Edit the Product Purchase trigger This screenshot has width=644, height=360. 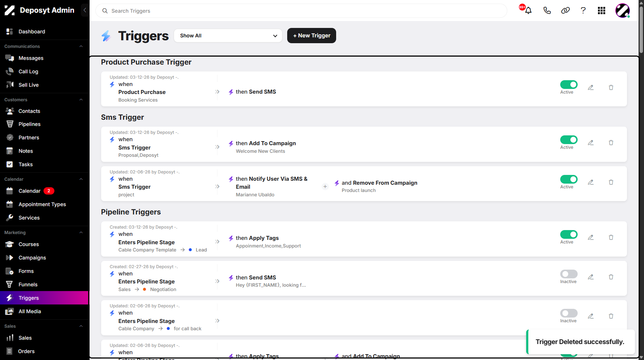591,87
